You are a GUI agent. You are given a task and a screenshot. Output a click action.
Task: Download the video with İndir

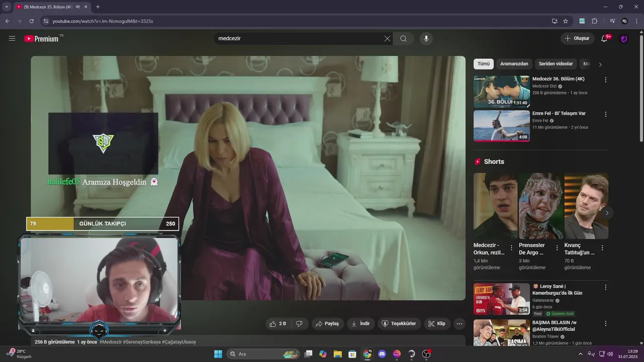pos(361,324)
